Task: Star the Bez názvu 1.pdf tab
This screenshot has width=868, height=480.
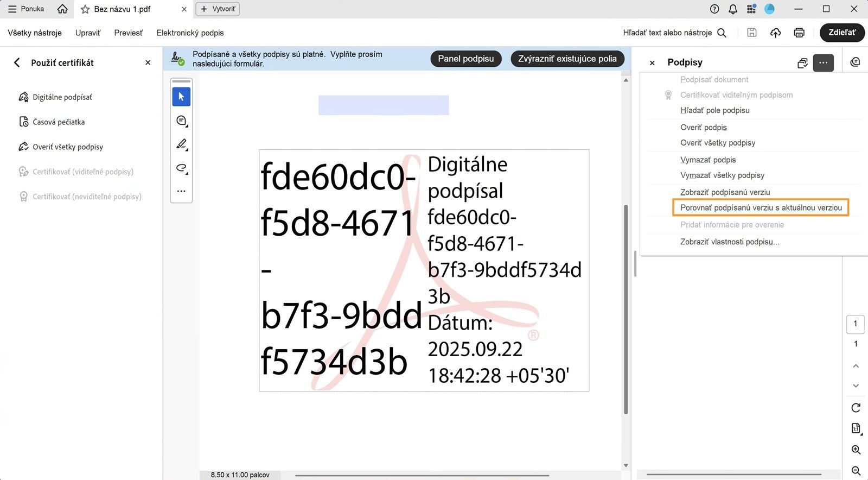Action: [x=85, y=9]
